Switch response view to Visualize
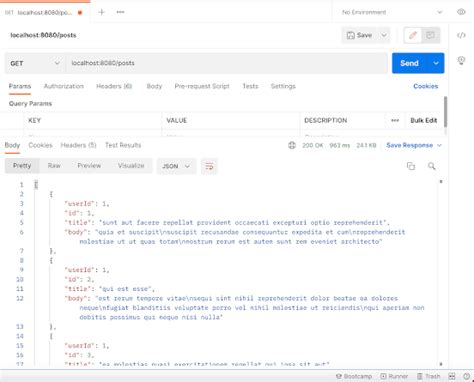Viewport: 474px width, 382px height. (x=131, y=166)
